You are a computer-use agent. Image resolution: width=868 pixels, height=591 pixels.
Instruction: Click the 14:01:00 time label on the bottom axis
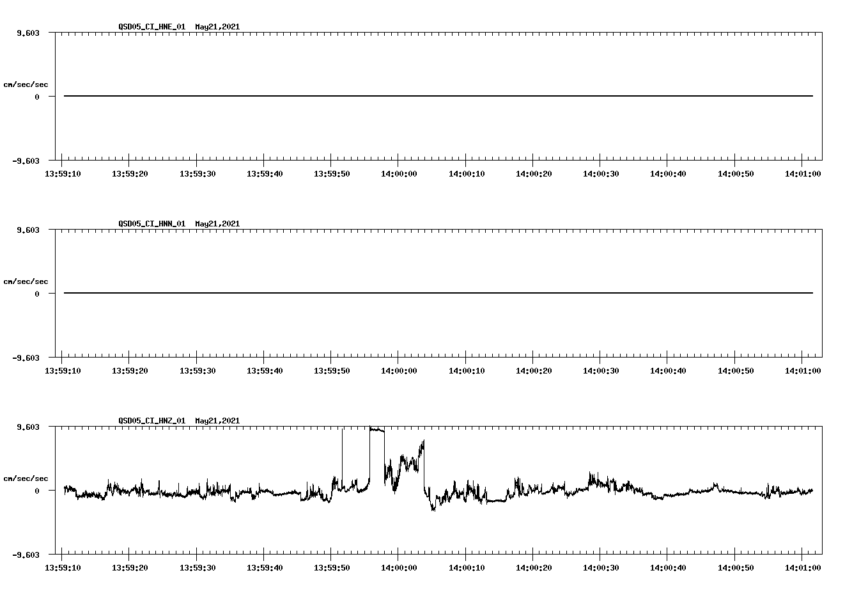point(802,566)
